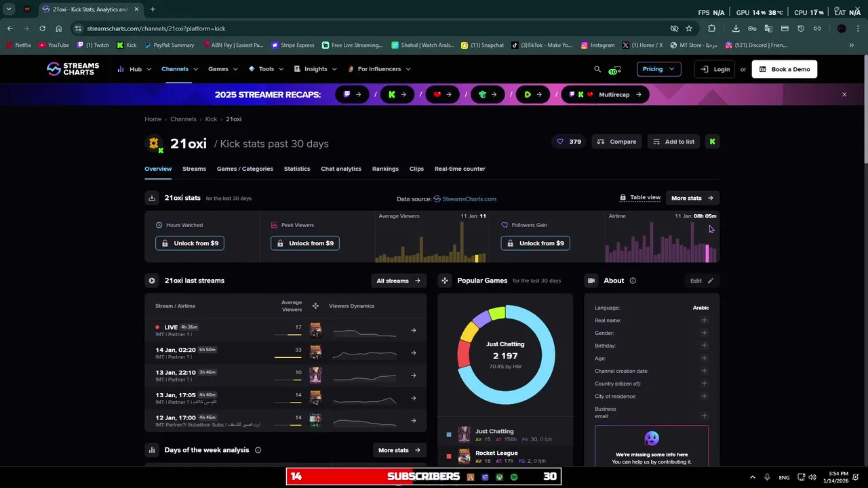Add City of residence with plus icon
Image resolution: width=868 pixels, height=488 pixels.
click(x=704, y=396)
